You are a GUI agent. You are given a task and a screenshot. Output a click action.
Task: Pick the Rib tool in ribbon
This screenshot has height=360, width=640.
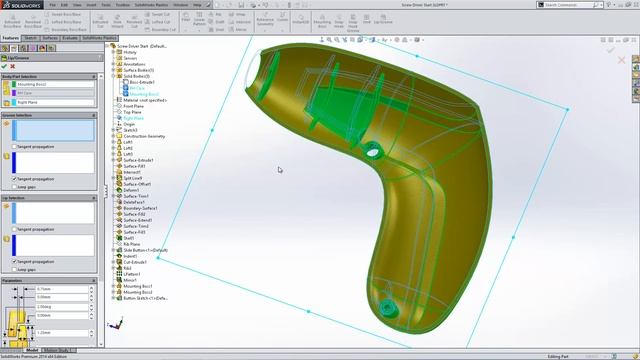point(215,14)
